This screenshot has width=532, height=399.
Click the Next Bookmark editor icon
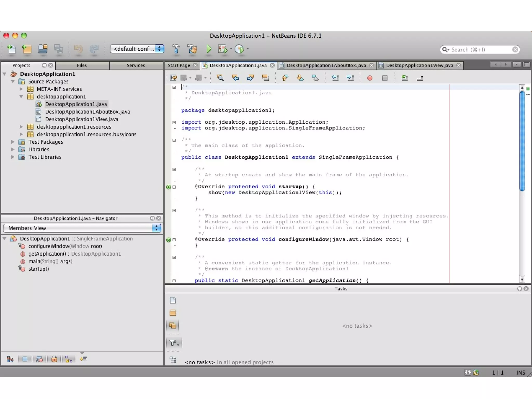300,78
